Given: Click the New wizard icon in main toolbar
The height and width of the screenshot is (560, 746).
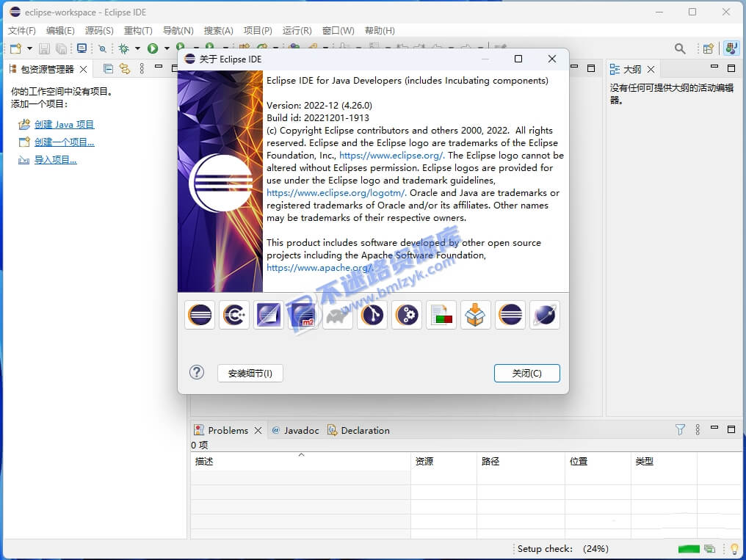Looking at the screenshot, I should pos(15,48).
